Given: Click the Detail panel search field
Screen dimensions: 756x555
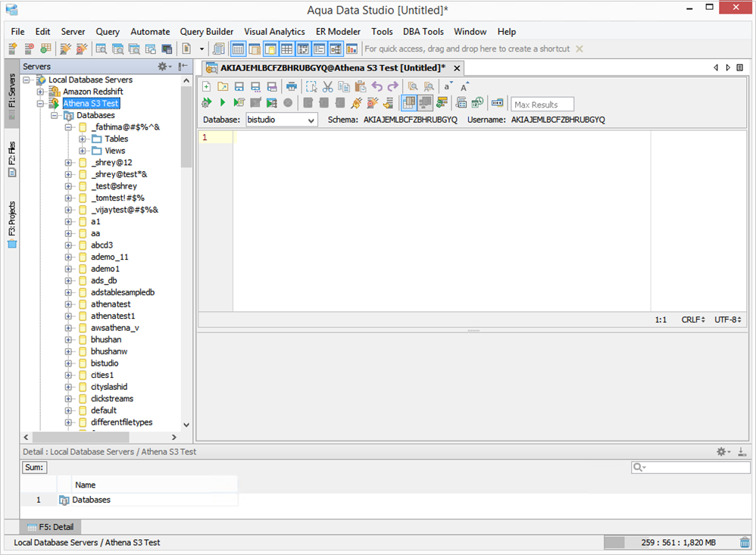Looking at the screenshot, I should [x=690, y=467].
